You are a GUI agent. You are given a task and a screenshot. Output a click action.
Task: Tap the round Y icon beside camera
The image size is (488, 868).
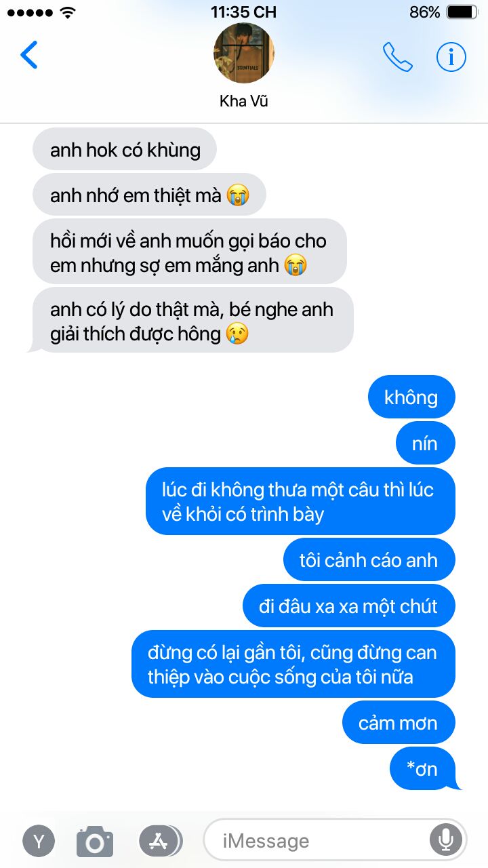(x=39, y=842)
